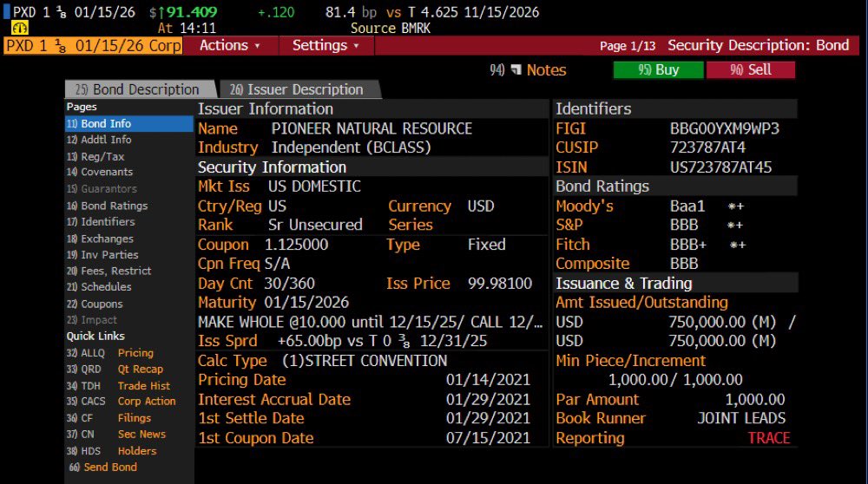The width and height of the screenshot is (868, 484).
Task: Select Bond Info page
Action: [129, 123]
